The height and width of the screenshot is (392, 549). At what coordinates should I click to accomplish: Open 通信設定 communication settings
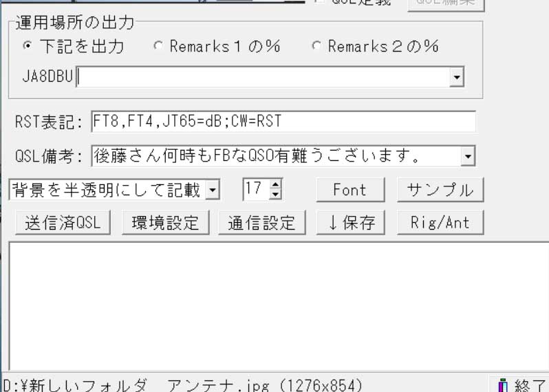(x=261, y=223)
